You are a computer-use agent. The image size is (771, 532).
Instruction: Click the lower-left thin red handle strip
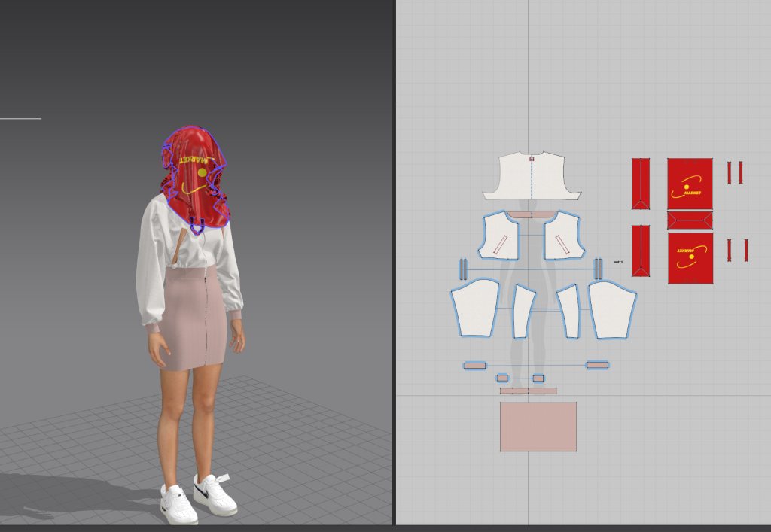pos(729,250)
